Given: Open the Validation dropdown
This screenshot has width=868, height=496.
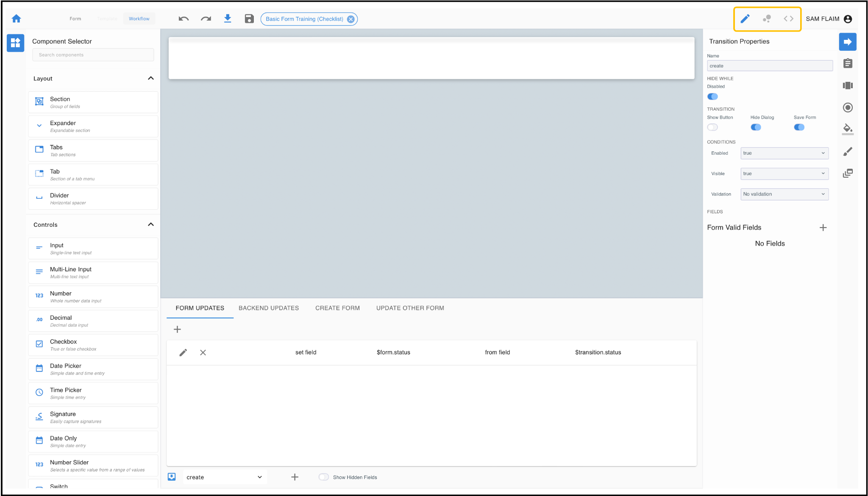Looking at the screenshot, I should [784, 194].
